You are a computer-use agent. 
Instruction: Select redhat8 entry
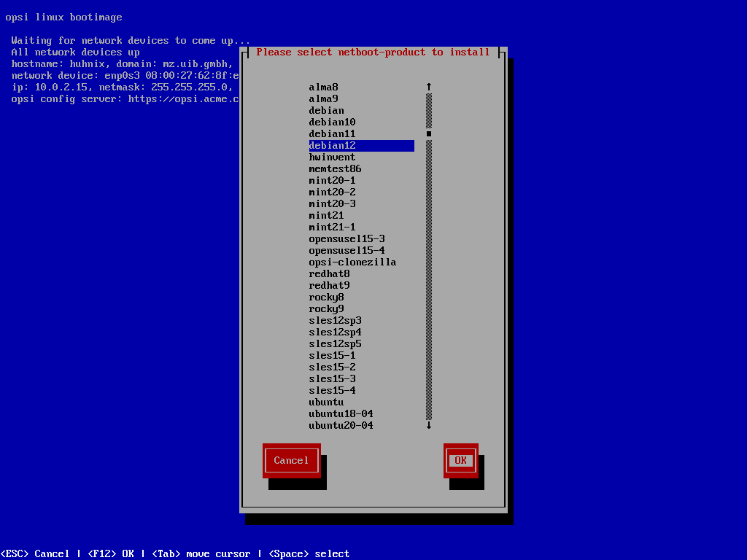pos(362,274)
